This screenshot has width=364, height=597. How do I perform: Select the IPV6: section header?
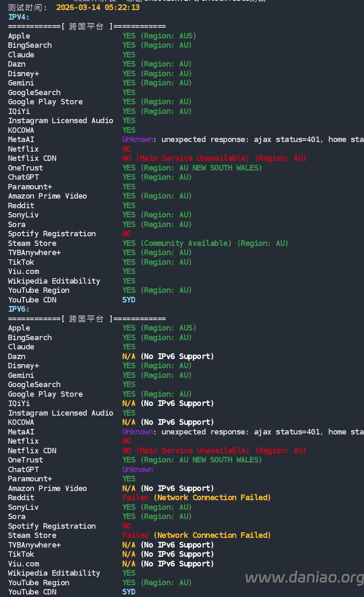19,309
